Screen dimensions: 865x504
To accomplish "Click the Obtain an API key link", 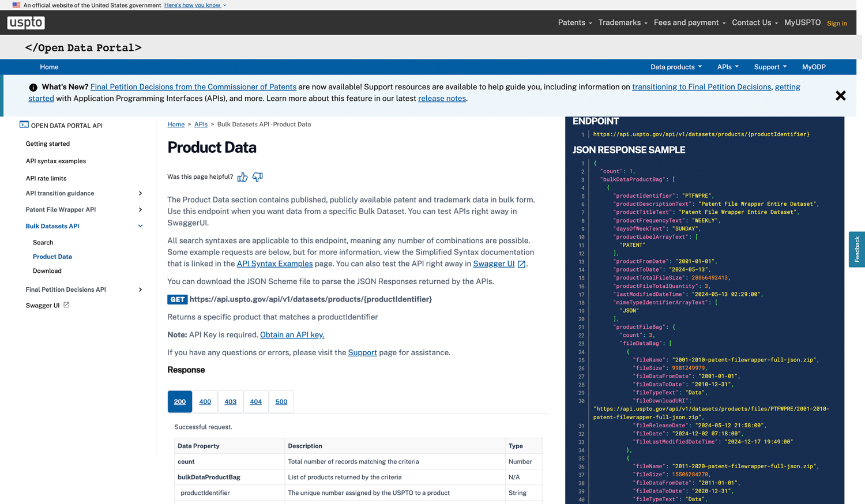I will pyautogui.click(x=292, y=334).
